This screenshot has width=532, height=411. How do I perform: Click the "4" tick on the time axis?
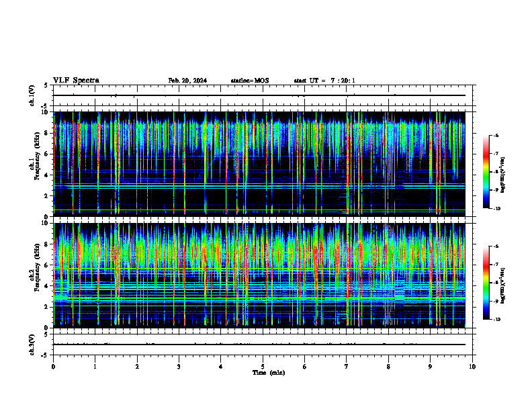221,367
